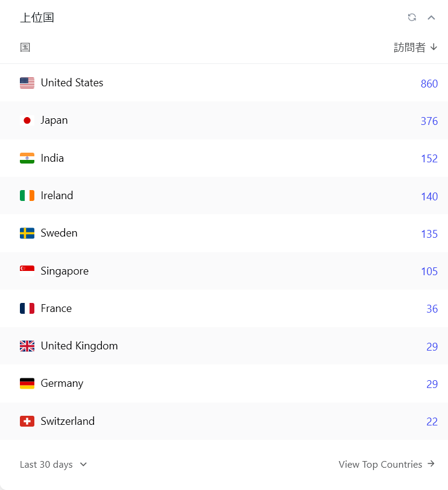Click the Sweden flag icon
The width and height of the screenshot is (448, 490).
click(27, 234)
